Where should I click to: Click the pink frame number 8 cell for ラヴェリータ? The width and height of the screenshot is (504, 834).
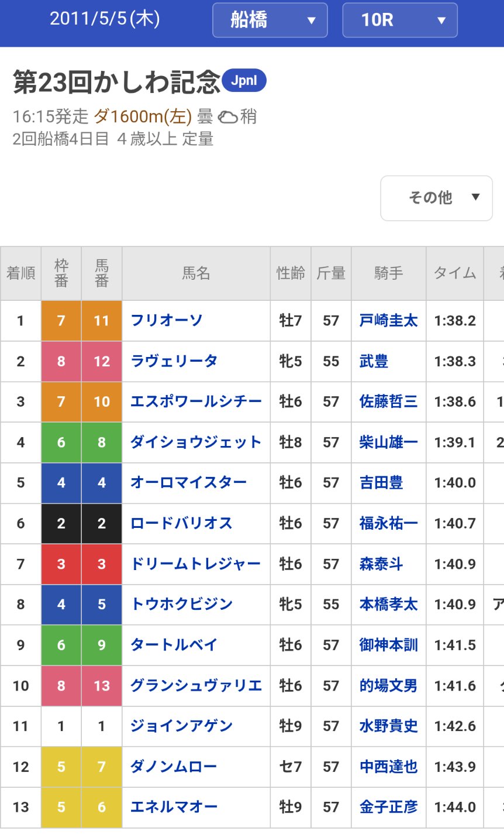(61, 361)
